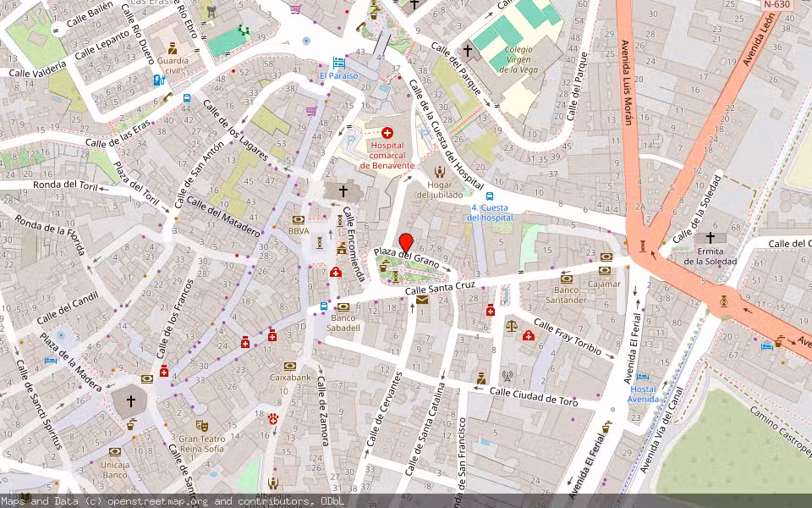Select the Banco Sabadell bank icon

(x=343, y=306)
